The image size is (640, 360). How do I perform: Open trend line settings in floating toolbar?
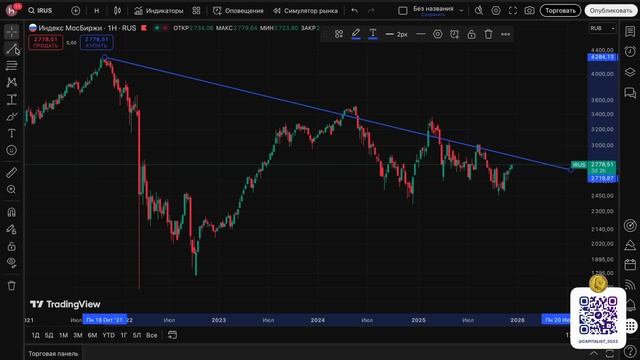438,34
